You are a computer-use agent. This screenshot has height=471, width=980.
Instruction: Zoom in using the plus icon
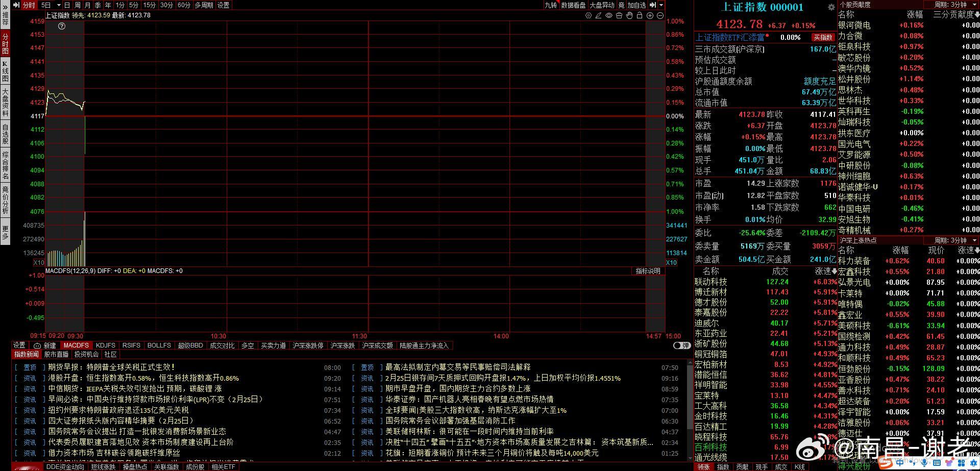pos(650,16)
